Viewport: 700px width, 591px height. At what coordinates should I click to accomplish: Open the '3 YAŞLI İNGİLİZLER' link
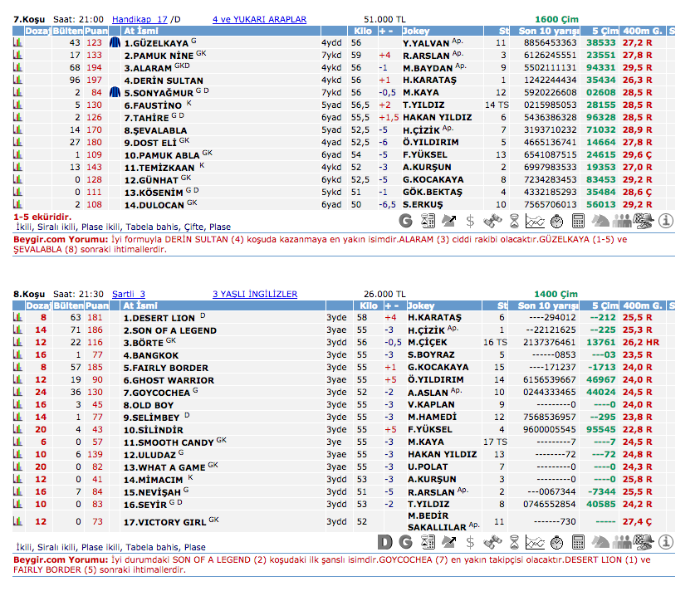[x=254, y=294]
